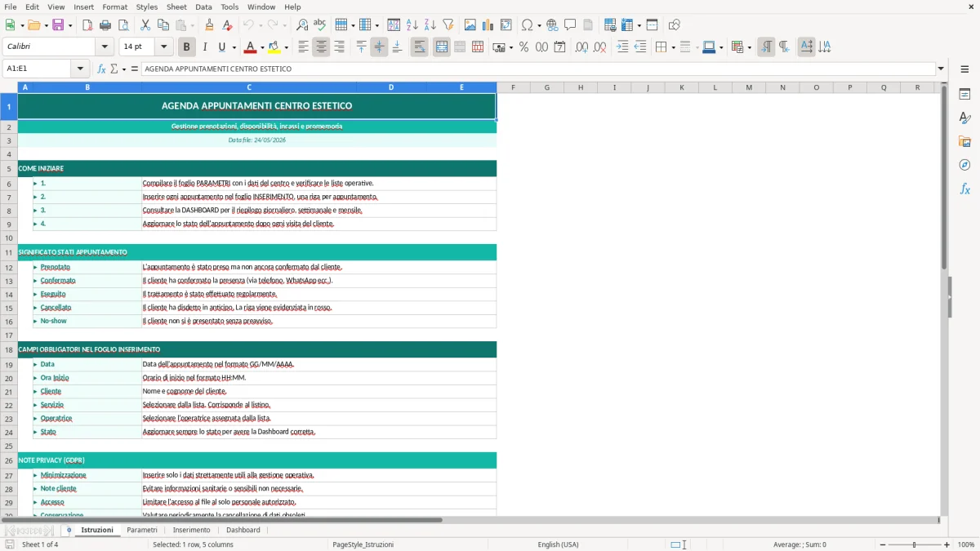Apply the red font color swatch
The image size is (980, 551).
tap(251, 47)
